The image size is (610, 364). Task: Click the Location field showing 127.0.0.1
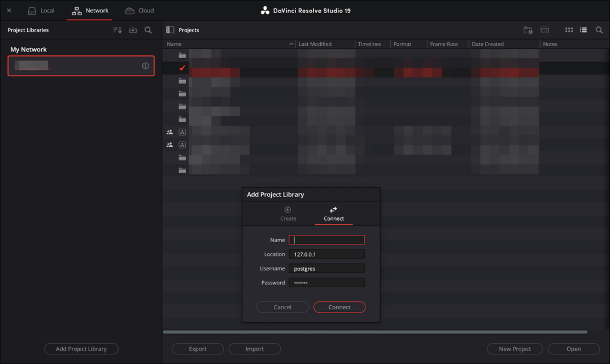[x=327, y=255]
